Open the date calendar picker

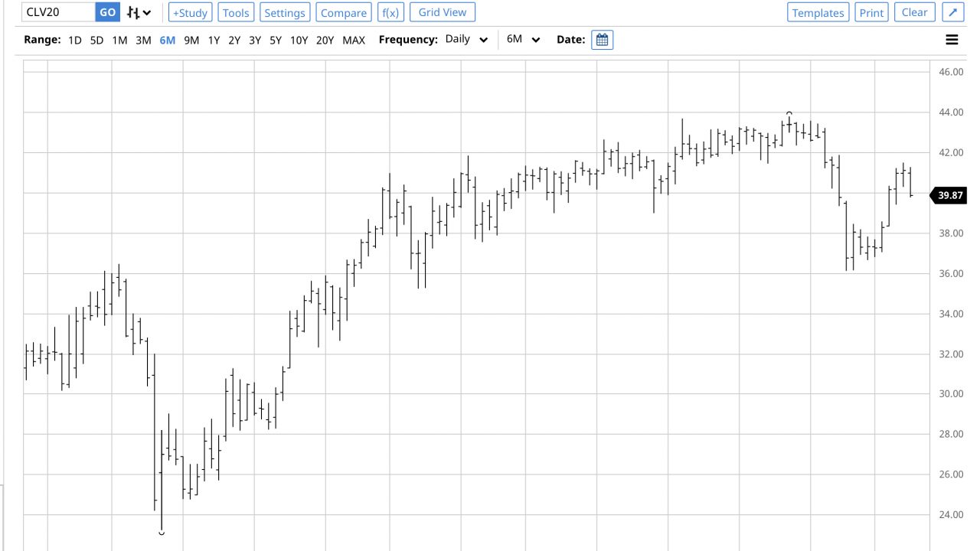pos(602,40)
